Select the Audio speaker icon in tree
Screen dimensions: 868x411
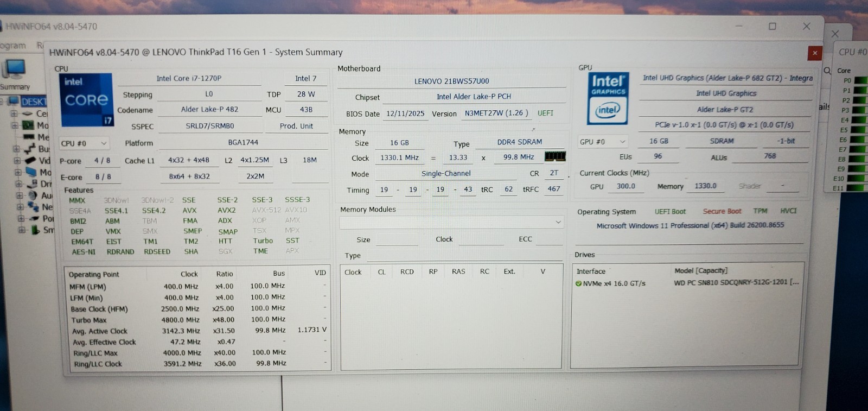34,195
